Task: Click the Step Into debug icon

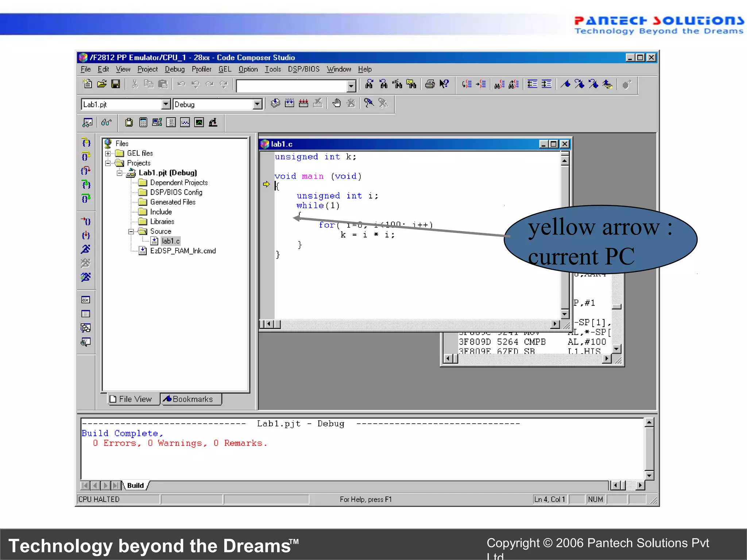Action: pos(86,142)
